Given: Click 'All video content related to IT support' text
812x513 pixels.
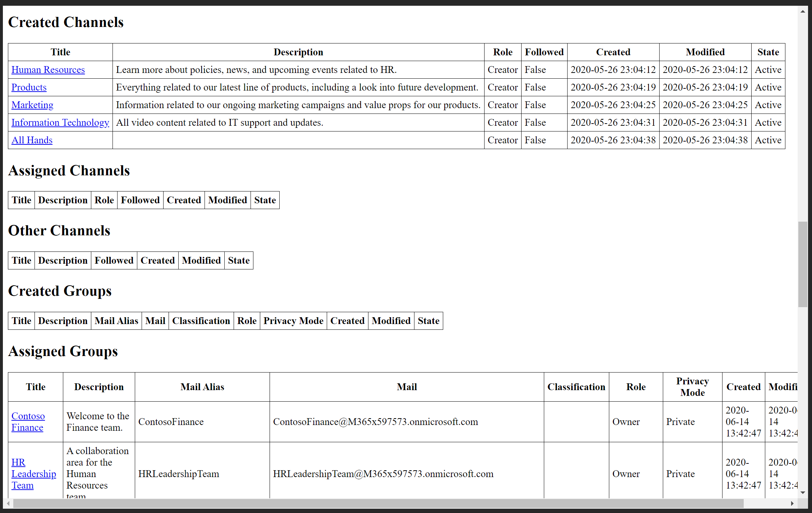Looking at the screenshot, I should [x=220, y=123].
